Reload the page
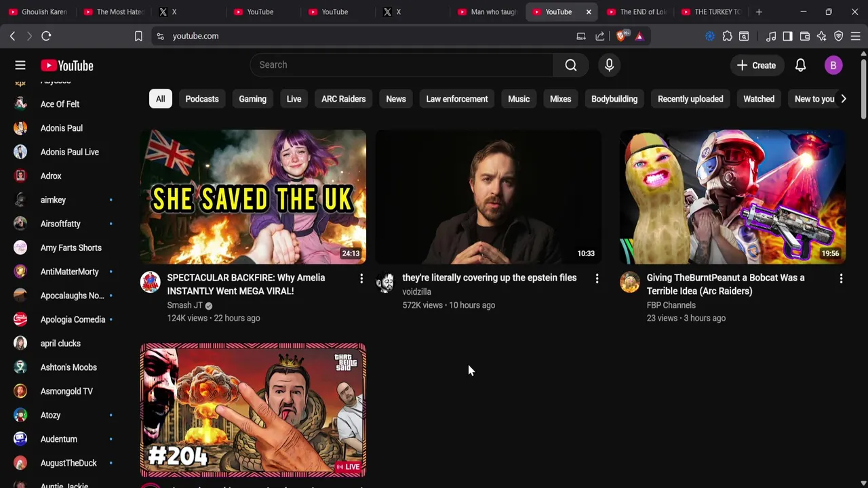The width and height of the screenshot is (868, 488). tap(46, 36)
